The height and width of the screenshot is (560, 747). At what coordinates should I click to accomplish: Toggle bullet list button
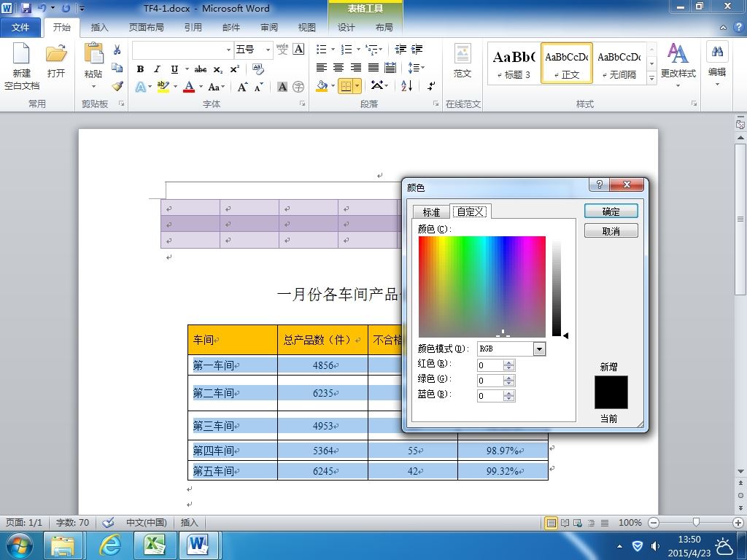click(322, 49)
